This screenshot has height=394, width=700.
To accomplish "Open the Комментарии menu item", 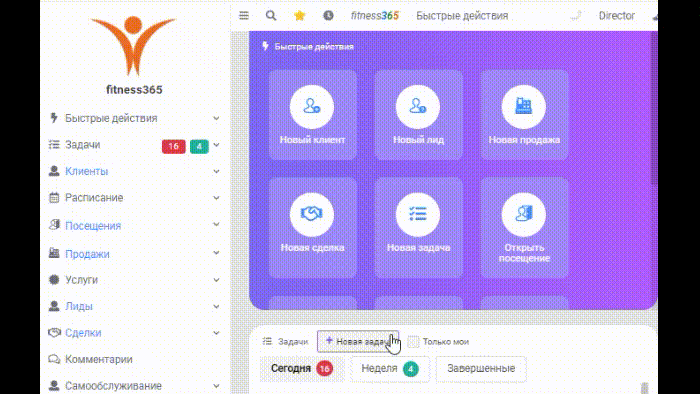I will pos(99,359).
